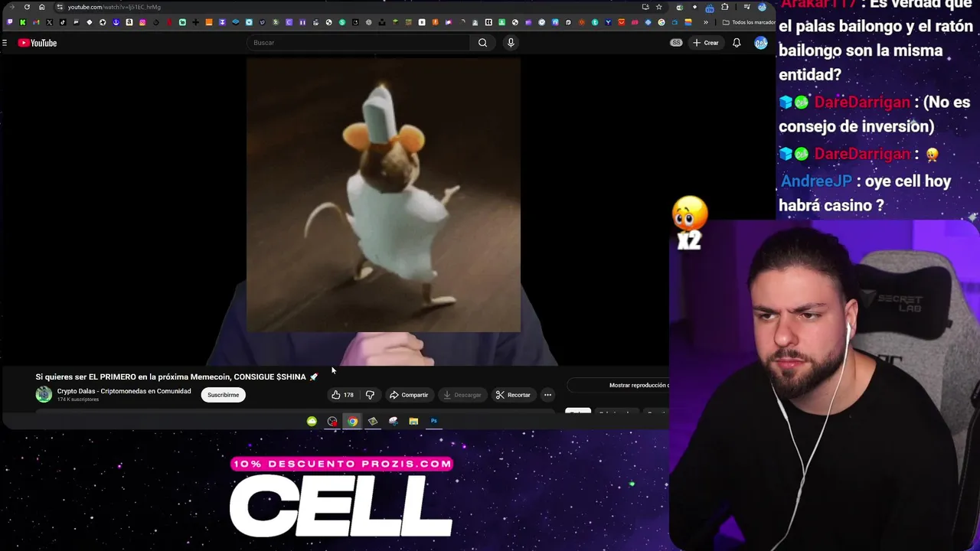This screenshot has height=551, width=980.
Task: Open the green taskbar app icon
Action: pyautogui.click(x=312, y=421)
